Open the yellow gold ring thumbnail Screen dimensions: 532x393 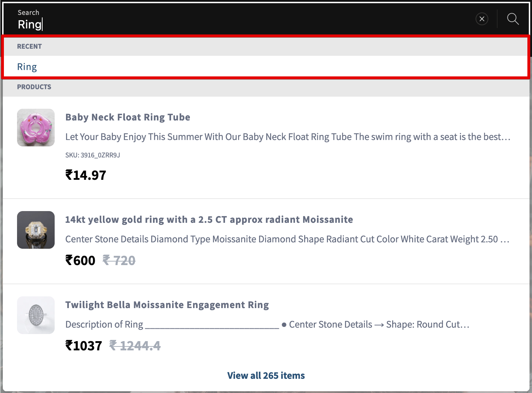click(36, 230)
